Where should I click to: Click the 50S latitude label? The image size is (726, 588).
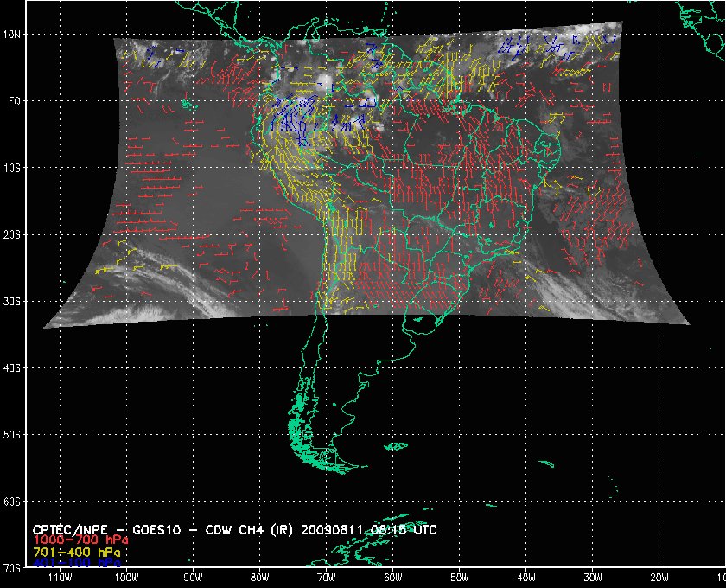point(11,435)
